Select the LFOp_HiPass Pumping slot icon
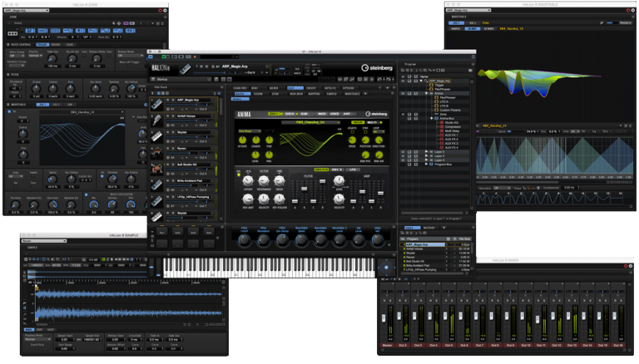This screenshot has width=639, height=364. pos(157,202)
